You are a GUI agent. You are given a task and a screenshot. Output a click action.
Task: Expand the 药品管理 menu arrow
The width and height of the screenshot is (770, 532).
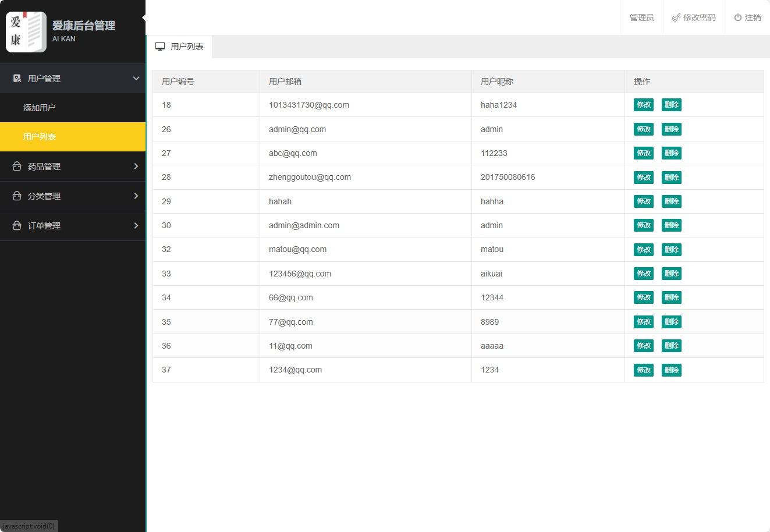(136, 166)
